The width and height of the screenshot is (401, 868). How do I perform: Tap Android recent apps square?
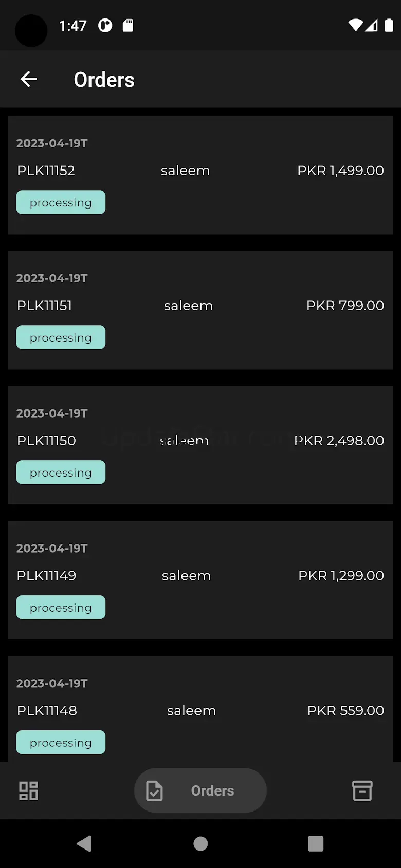tap(316, 843)
